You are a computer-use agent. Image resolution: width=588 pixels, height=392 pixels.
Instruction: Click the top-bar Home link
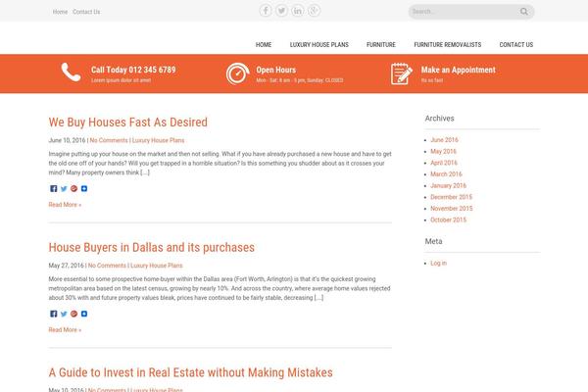pos(60,12)
